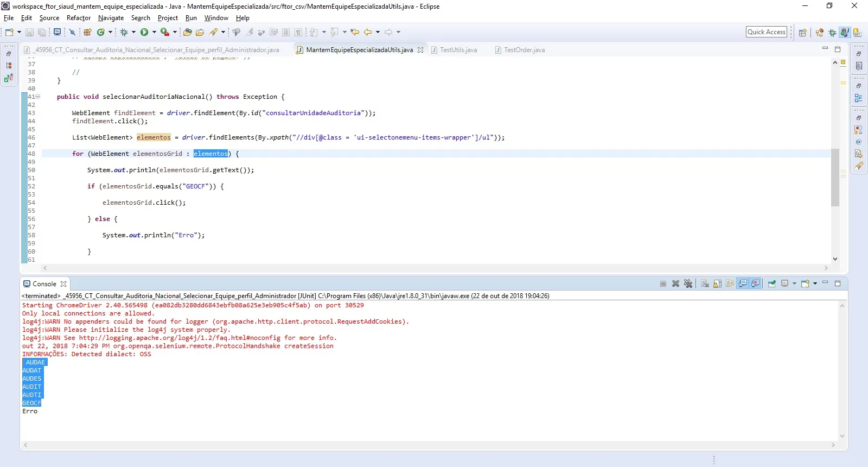Open the Outline view icon in right trim

[858, 98]
